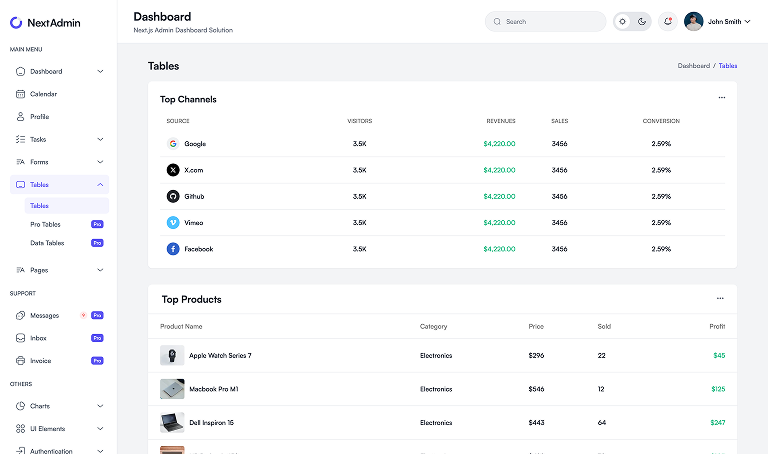Click the Google channel icon
Image resolution: width=768 pixels, height=454 pixels.
173,144
